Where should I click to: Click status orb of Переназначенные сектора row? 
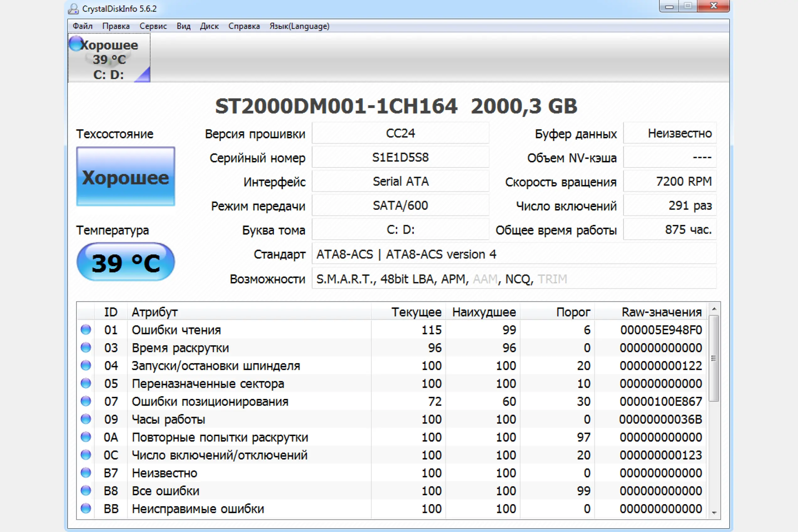click(x=86, y=383)
